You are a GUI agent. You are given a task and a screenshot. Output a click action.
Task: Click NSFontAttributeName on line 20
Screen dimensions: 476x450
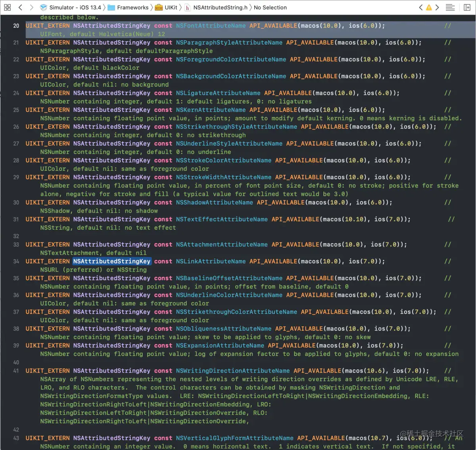pyautogui.click(x=211, y=25)
